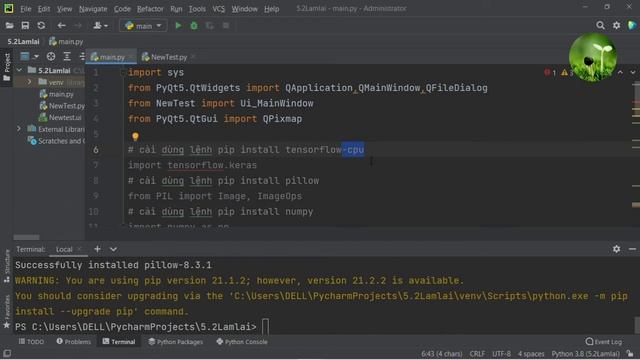Image resolution: width=640 pixels, height=360 pixels.
Task: Open Python Packages tool window
Action: 176,342
